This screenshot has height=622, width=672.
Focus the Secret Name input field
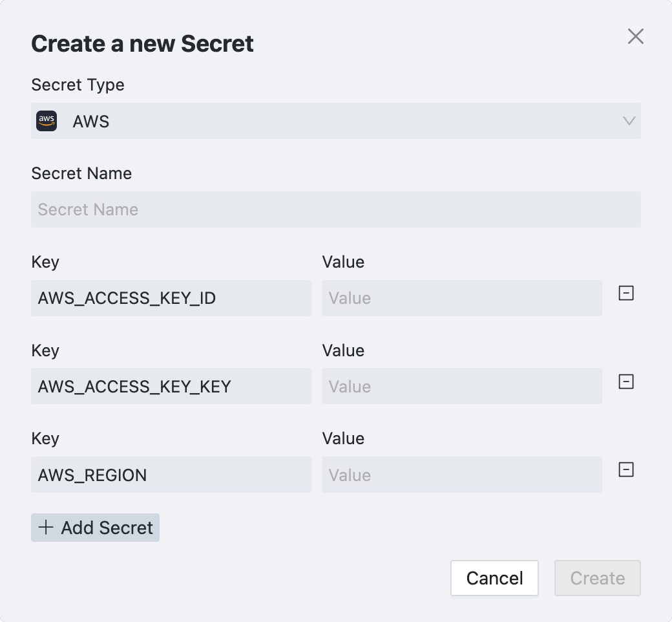[336, 209]
